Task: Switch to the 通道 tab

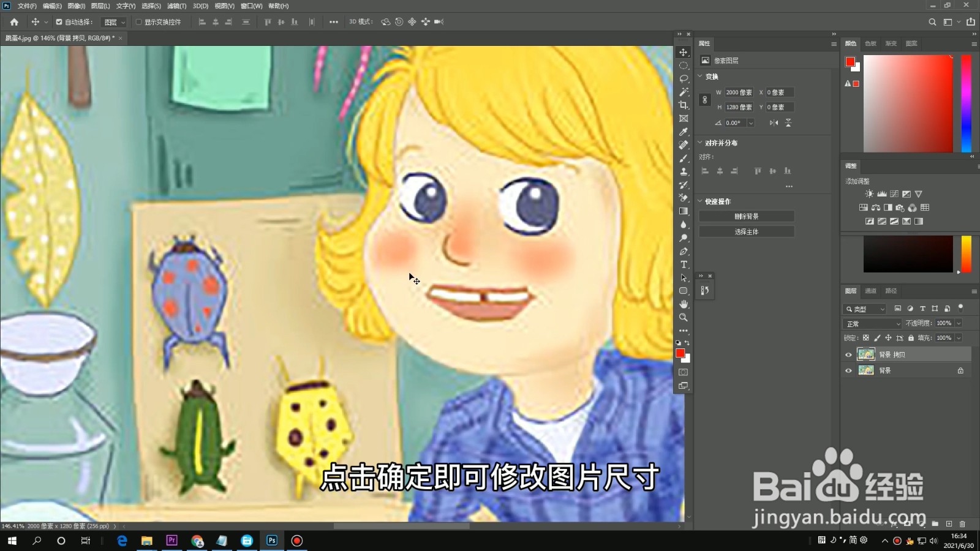Action: (x=871, y=291)
